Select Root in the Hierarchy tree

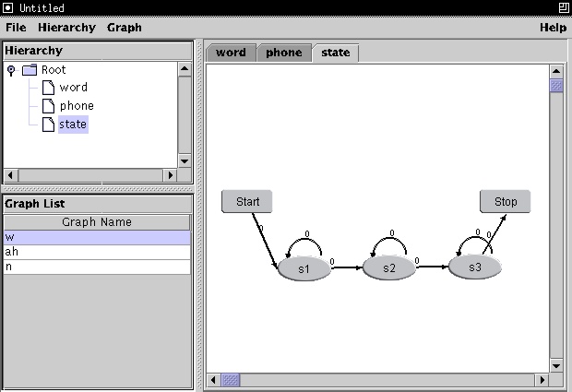pyautogui.click(x=54, y=70)
